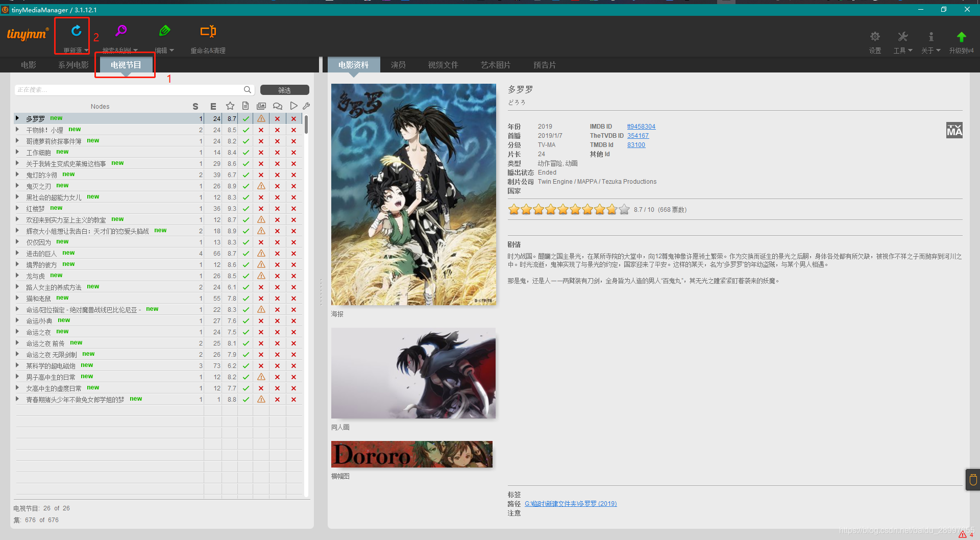Click the Nodes column header
Viewport: 980px width, 540px height.
pos(100,107)
